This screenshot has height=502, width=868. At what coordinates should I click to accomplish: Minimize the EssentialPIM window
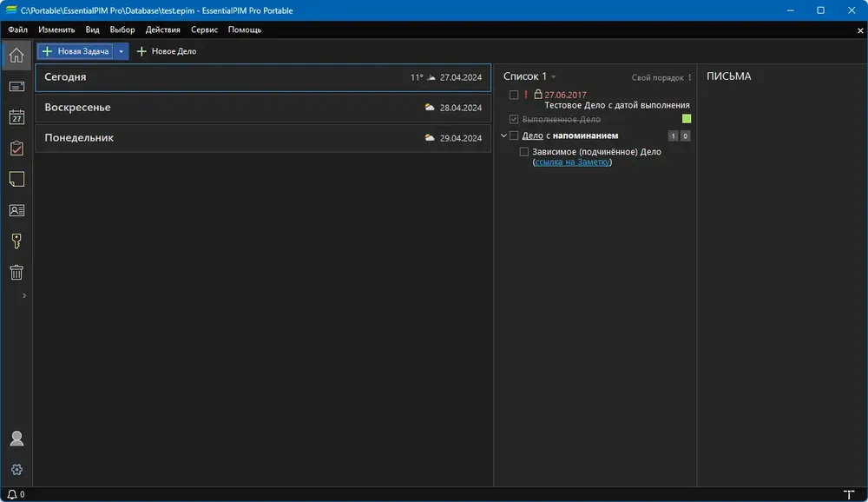tap(791, 10)
